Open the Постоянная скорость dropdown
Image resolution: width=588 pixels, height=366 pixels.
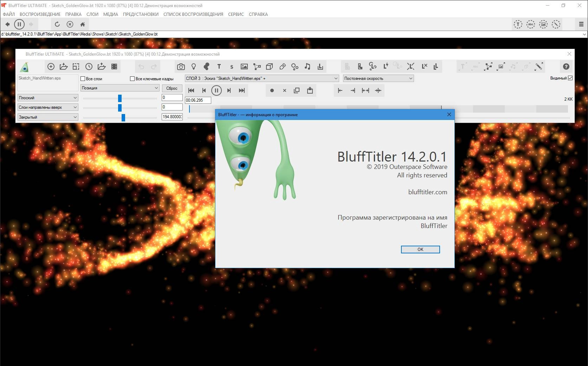coord(378,78)
